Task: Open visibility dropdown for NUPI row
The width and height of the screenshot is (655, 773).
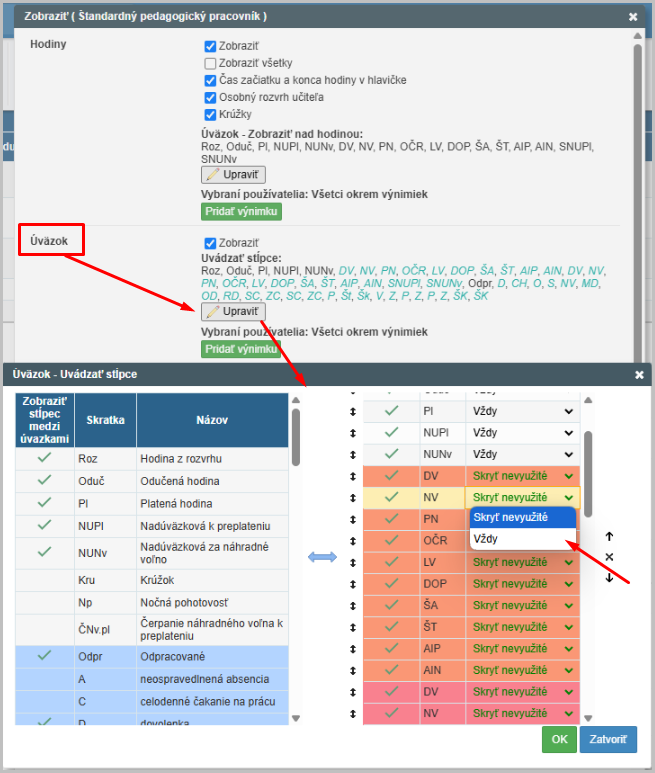Action: point(522,433)
